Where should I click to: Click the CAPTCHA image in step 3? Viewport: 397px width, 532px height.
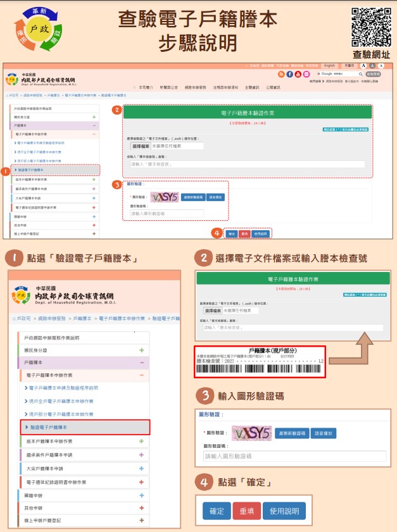point(251,433)
